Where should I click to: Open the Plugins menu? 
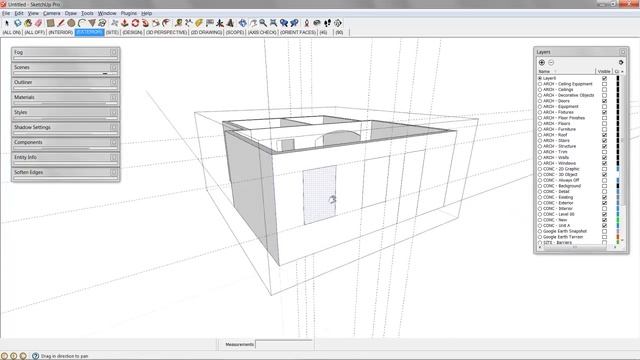click(129, 13)
